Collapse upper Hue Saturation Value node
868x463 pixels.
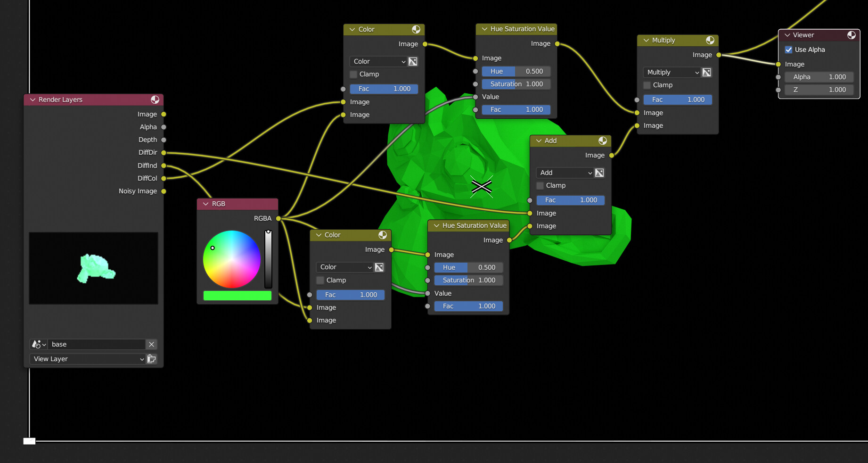click(484, 29)
